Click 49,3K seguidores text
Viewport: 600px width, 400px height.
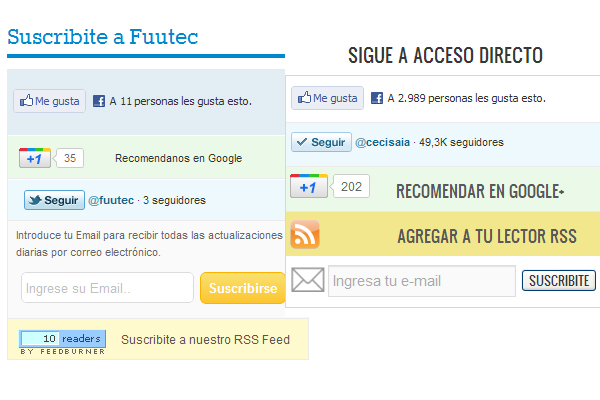click(461, 142)
